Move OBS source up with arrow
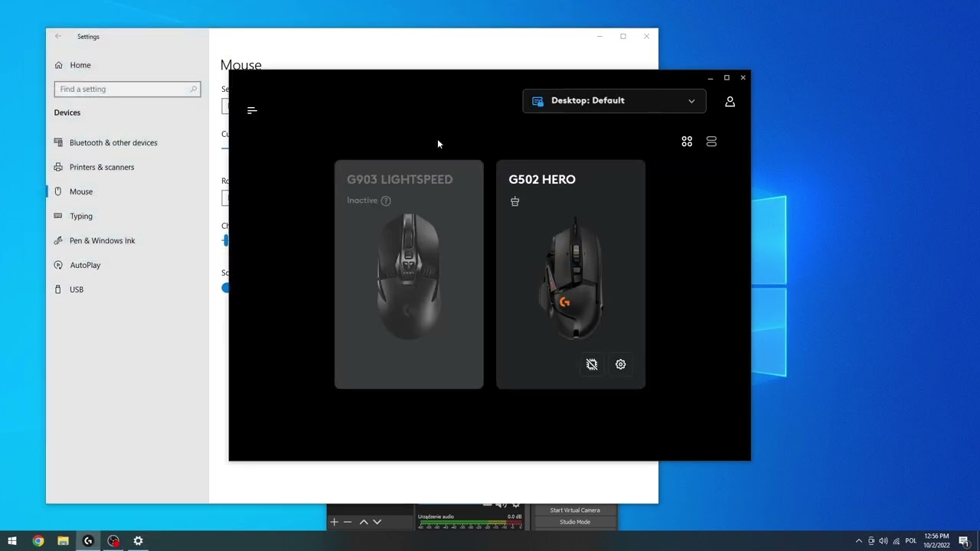This screenshot has height=551, width=980. tap(364, 522)
